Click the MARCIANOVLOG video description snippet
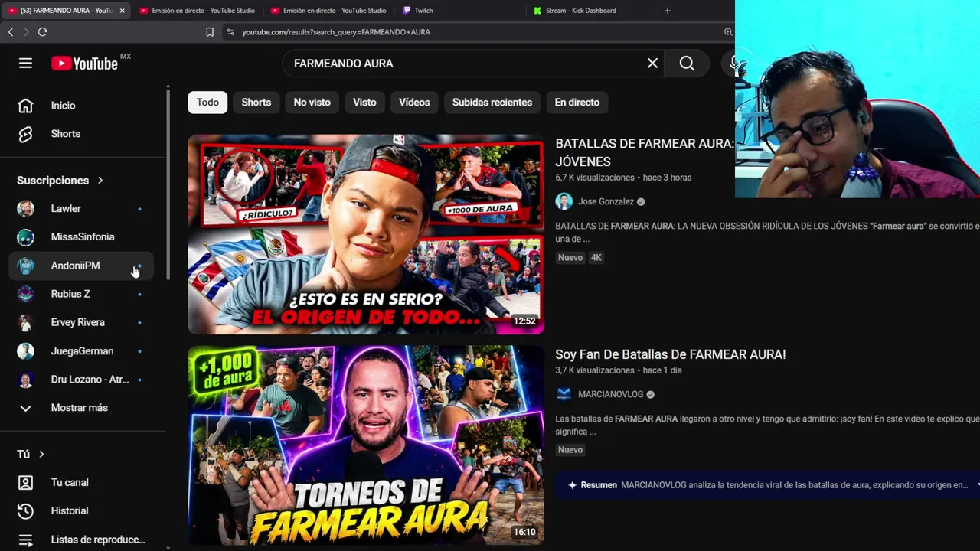The image size is (980, 551). [x=767, y=425]
